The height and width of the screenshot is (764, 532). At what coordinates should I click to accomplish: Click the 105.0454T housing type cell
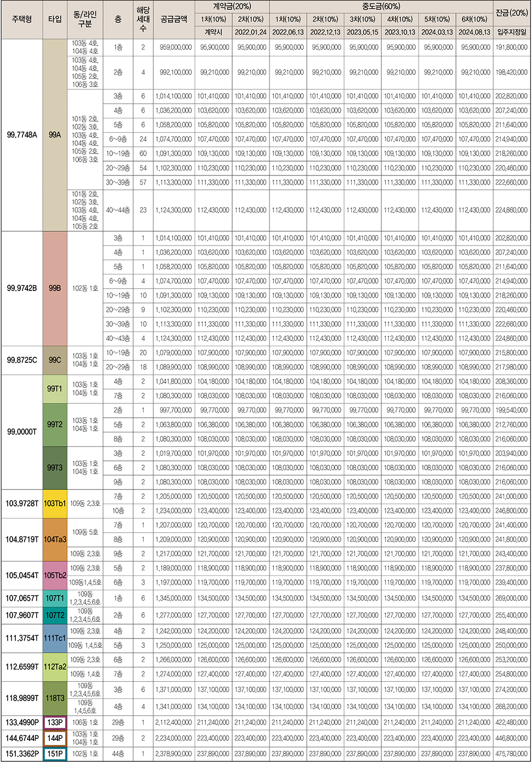click(22, 575)
